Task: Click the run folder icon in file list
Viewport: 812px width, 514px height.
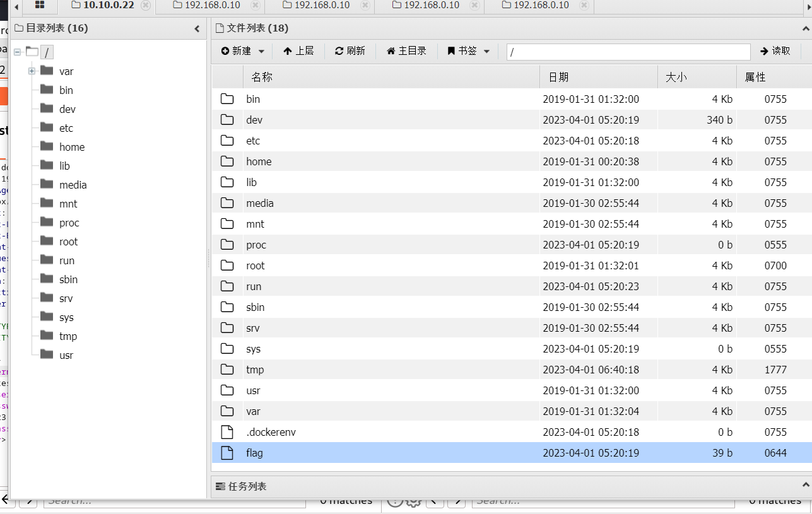Action: [x=227, y=286]
